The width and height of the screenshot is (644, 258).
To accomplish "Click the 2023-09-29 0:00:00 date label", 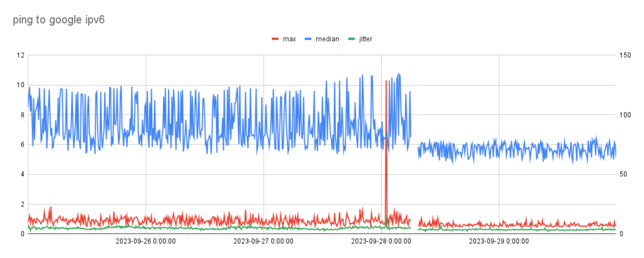I will tap(498, 241).
